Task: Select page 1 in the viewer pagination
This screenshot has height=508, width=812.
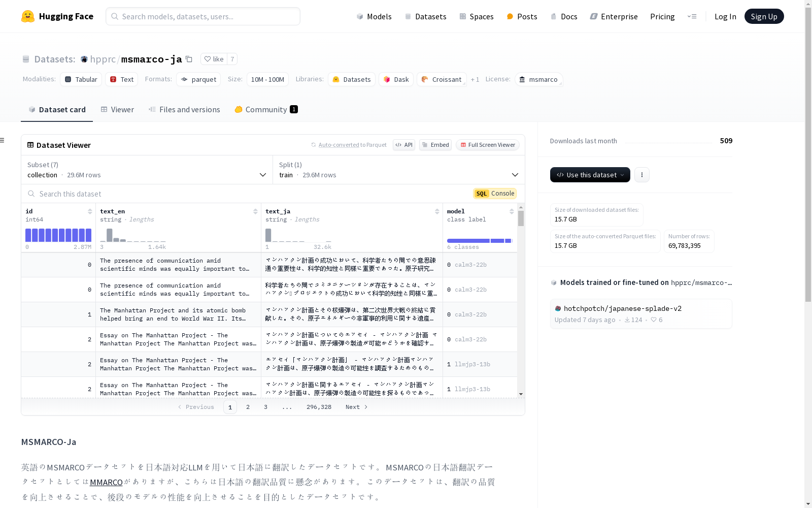Action: [230, 407]
